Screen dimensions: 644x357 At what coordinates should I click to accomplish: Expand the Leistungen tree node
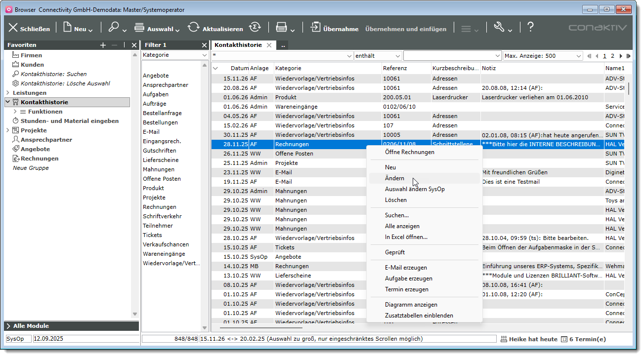tap(7, 93)
